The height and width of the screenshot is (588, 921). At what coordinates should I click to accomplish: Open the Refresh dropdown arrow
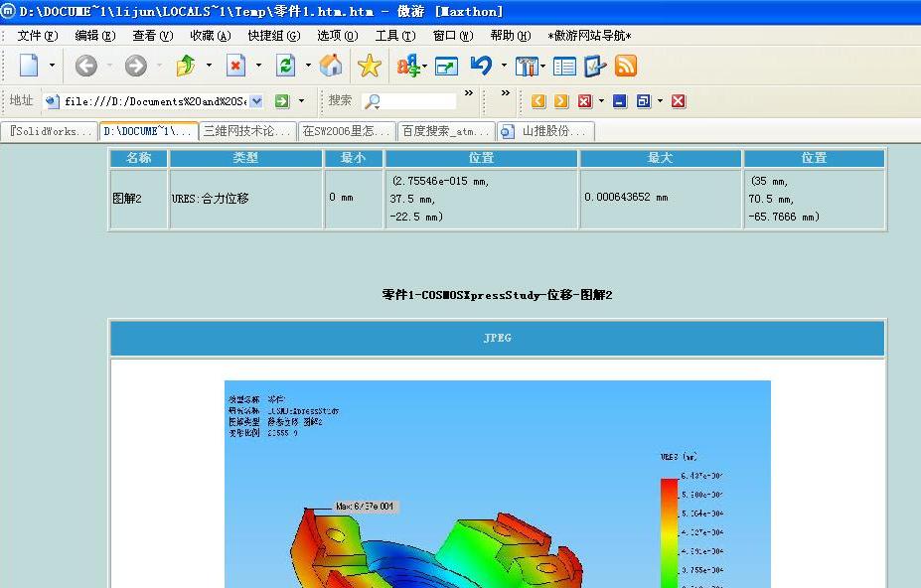pyautogui.click(x=308, y=66)
